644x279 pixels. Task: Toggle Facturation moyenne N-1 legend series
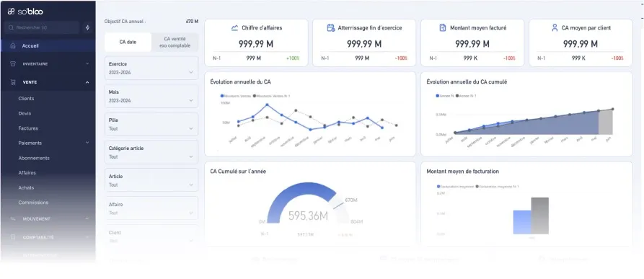pyautogui.click(x=498, y=187)
